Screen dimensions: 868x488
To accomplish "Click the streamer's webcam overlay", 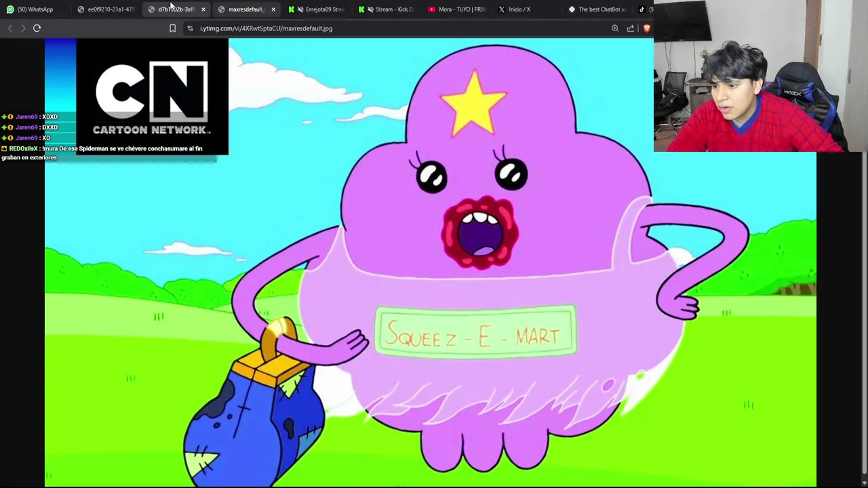I will point(761,76).
